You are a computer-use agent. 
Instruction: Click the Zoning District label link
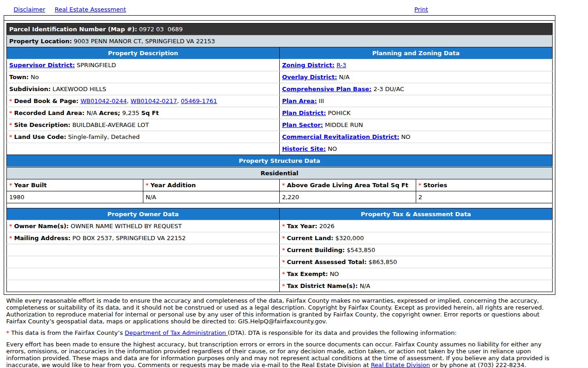(x=308, y=65)
